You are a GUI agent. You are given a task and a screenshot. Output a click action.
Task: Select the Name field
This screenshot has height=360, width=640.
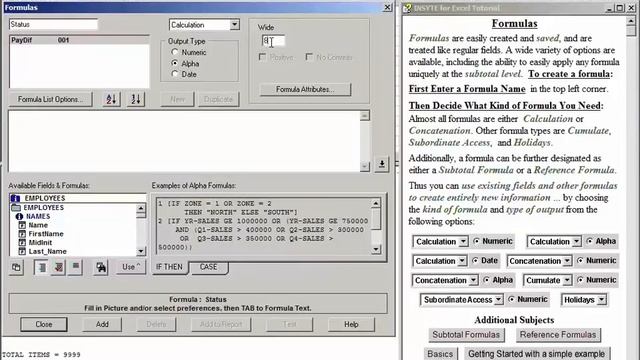click(x=38, y=225)
